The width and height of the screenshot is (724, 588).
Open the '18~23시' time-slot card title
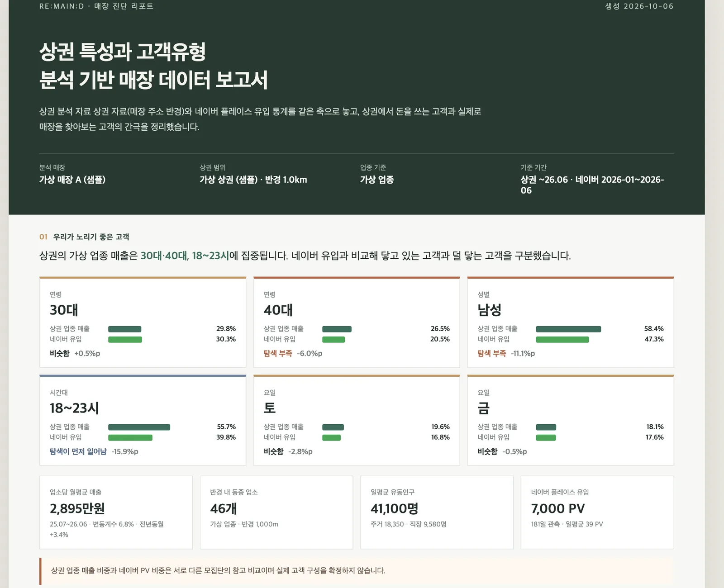pyautogui.click(x=74, y=408)
